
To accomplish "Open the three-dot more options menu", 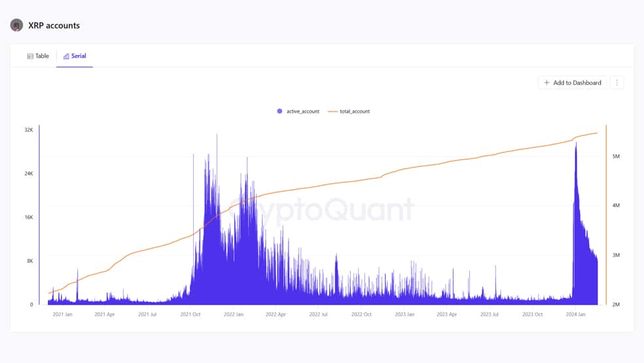I will click(617, 83).
